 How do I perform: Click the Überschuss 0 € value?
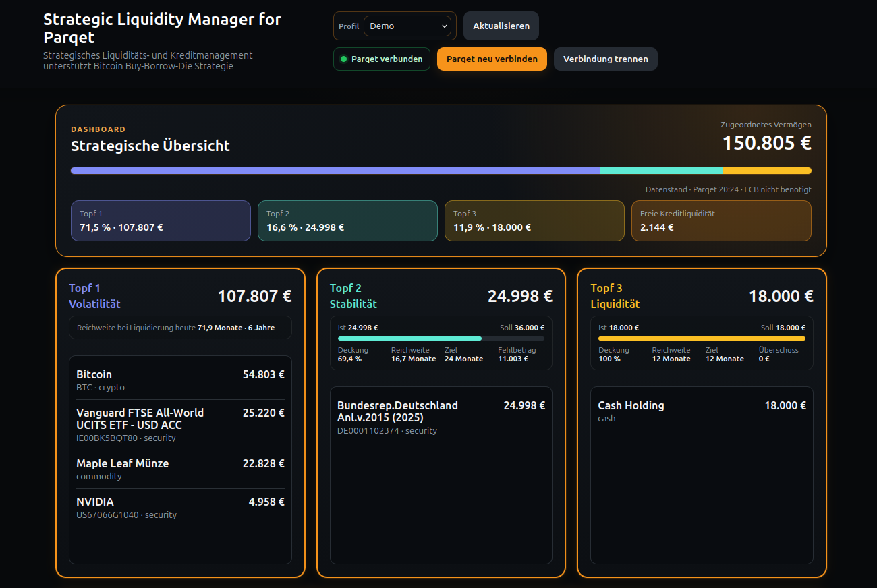click(764, 359)
